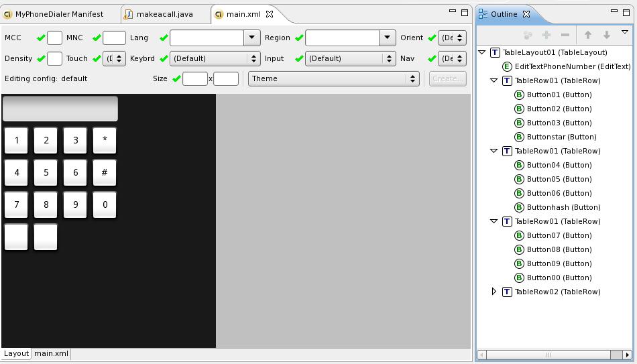Click the Button03 green B icon
Viewport: 637px width, 364px height.
pyautogui.click(x=519, y=123)
